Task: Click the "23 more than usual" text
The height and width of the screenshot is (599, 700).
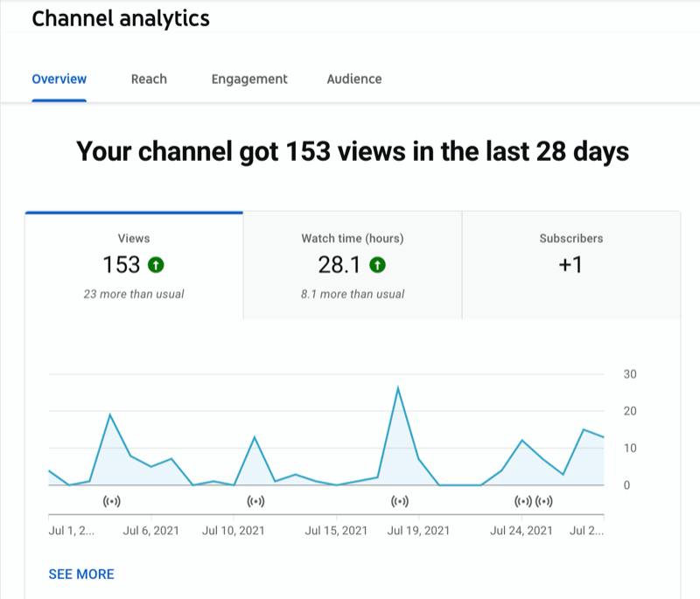Action: (134, 295)
